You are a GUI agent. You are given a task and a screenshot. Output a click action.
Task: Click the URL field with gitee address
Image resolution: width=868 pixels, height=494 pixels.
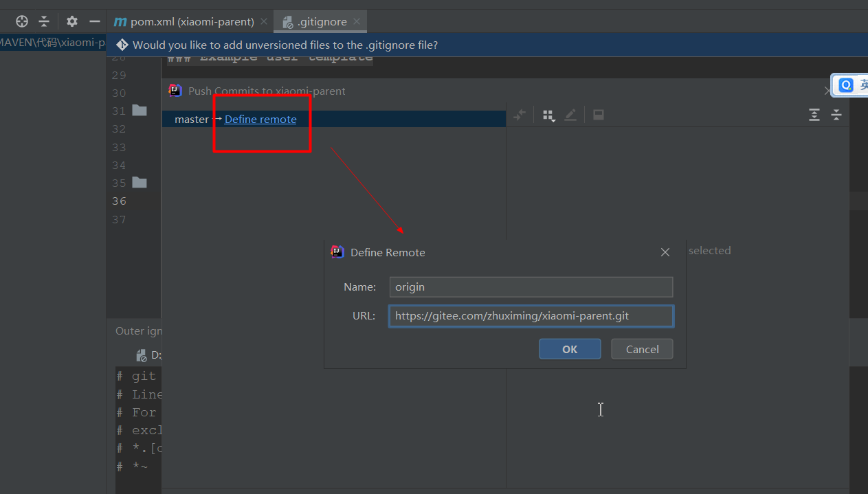(x=531, y=316)
